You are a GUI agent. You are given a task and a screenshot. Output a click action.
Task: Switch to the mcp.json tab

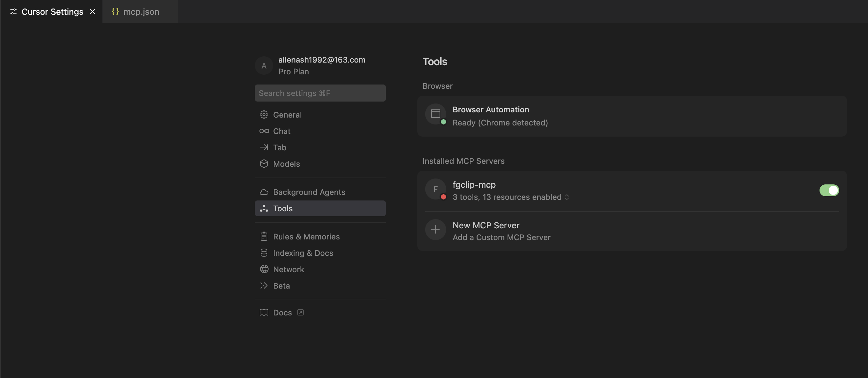140,12
